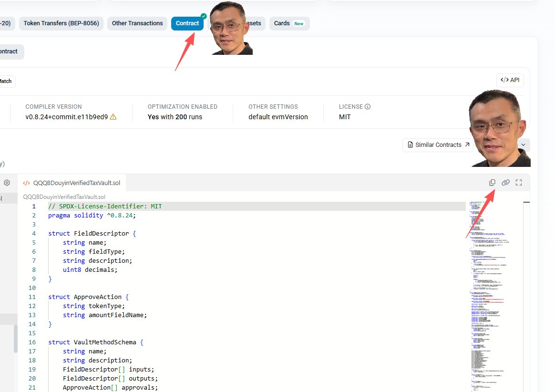555x392 pixels.
Task: Copy permalink using the link icon
Action: 505,183
